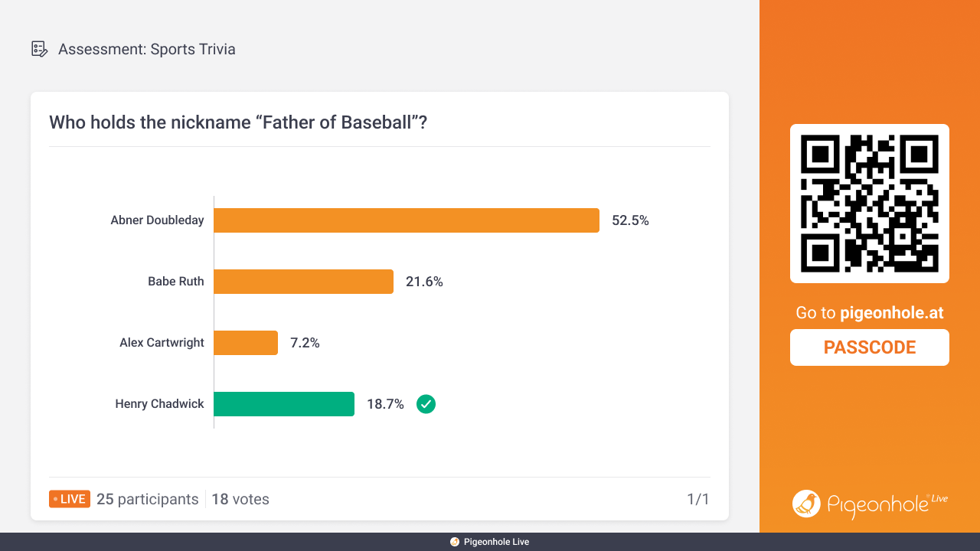This screenshot has width=980, height=551.
Task: Click the 1/1 page indicator
Action: (x=698, y=499)
